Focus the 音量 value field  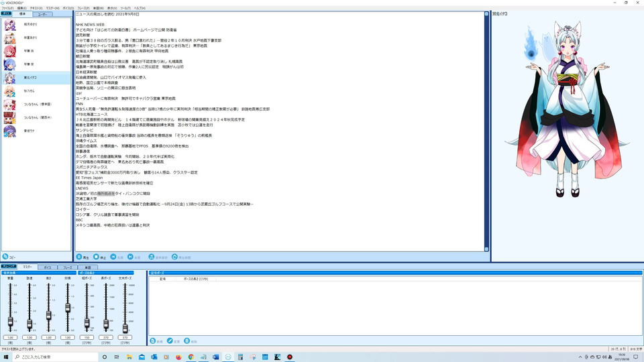click(10, 337)
